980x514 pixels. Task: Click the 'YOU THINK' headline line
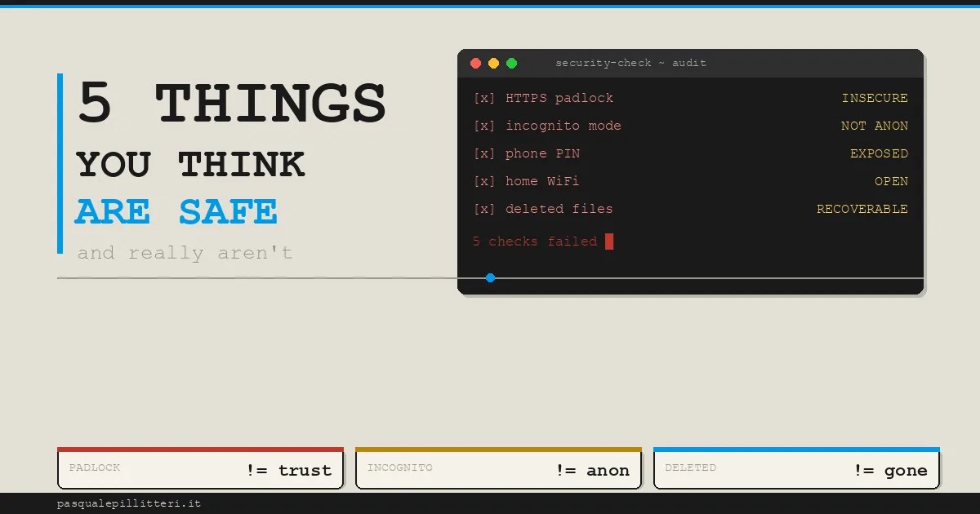(190, 165)
